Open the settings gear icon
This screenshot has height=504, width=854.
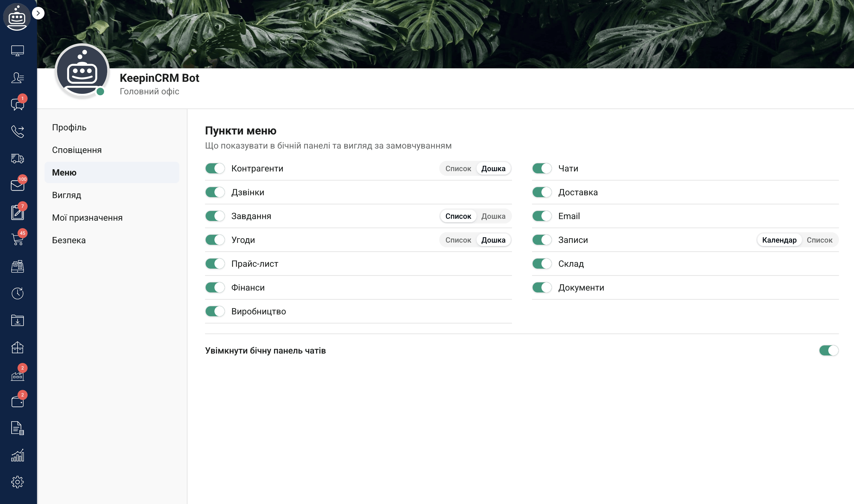point(17,482)
